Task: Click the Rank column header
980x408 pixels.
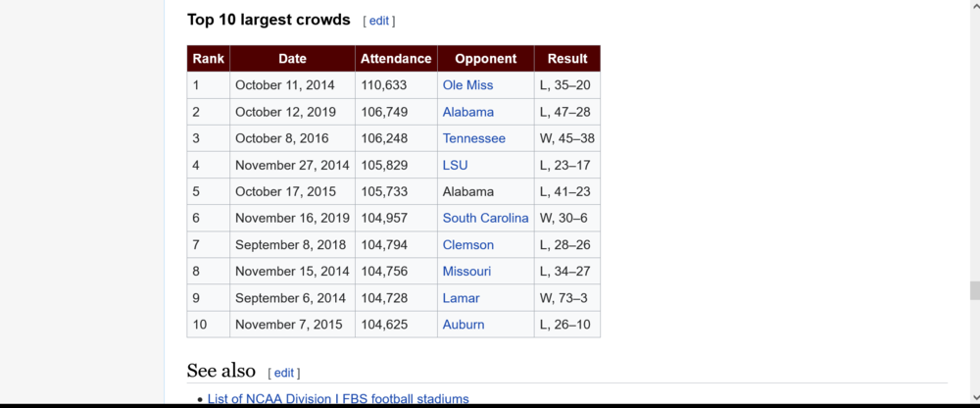Action: pos(208,59)
